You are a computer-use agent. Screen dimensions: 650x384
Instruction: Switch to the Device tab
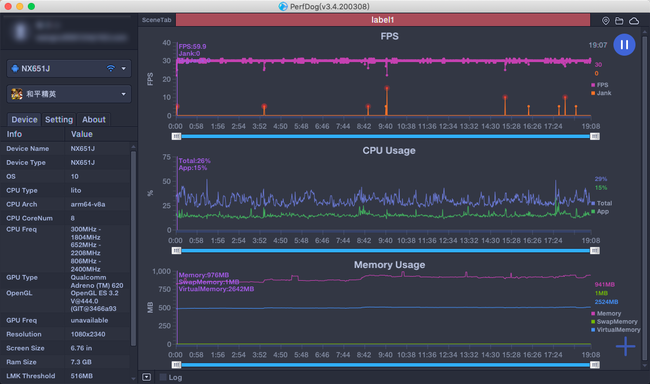[x=24, y=119]
